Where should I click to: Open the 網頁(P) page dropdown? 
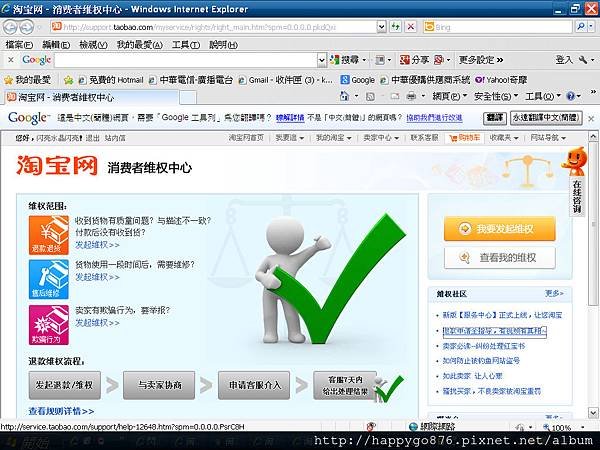[x=450, y=96]
